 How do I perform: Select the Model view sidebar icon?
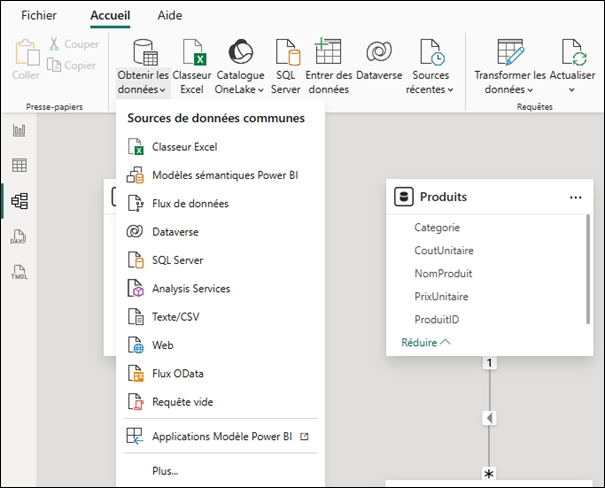[x=19, y=201]
